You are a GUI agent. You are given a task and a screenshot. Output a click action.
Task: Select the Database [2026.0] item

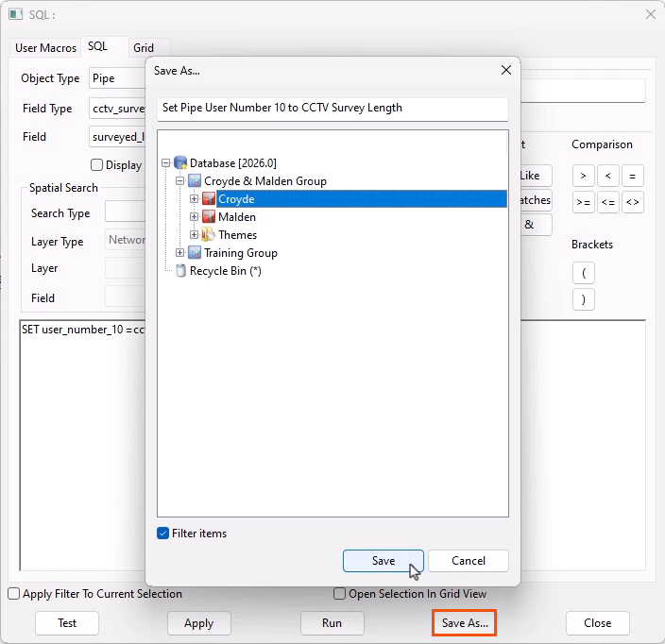(232, 162)
